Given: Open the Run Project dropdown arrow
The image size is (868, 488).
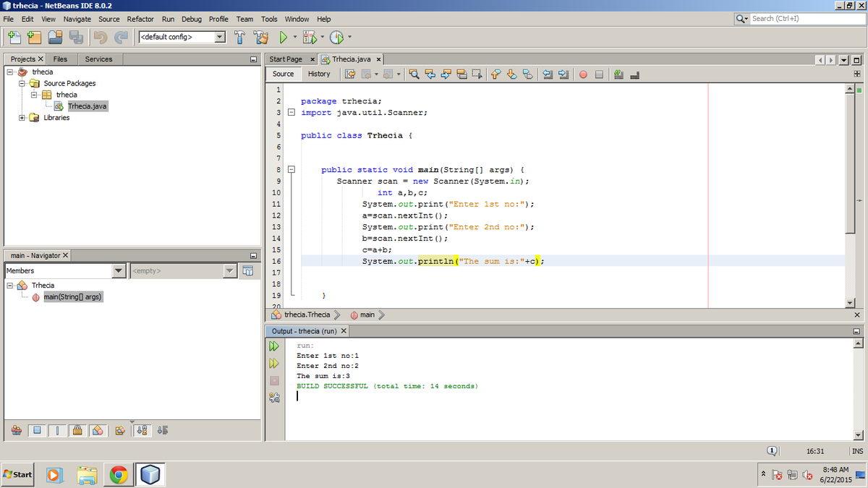Looking at the screenshot, I should (295, 37).
